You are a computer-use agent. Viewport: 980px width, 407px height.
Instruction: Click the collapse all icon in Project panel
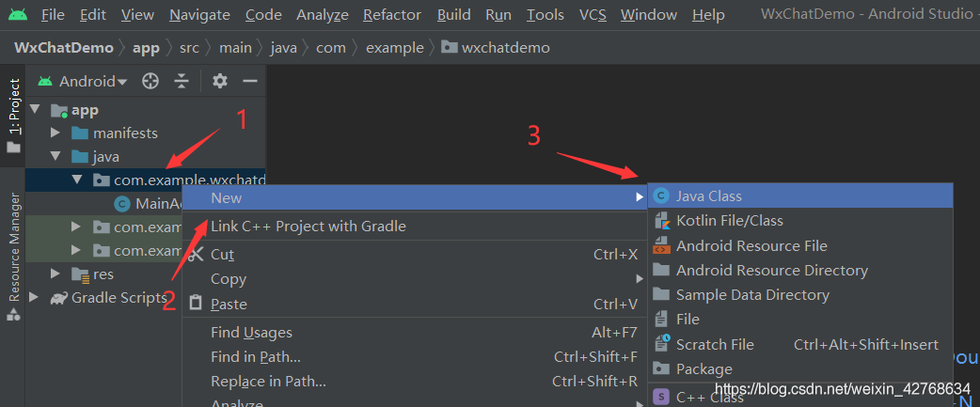(x=182, y=82)
